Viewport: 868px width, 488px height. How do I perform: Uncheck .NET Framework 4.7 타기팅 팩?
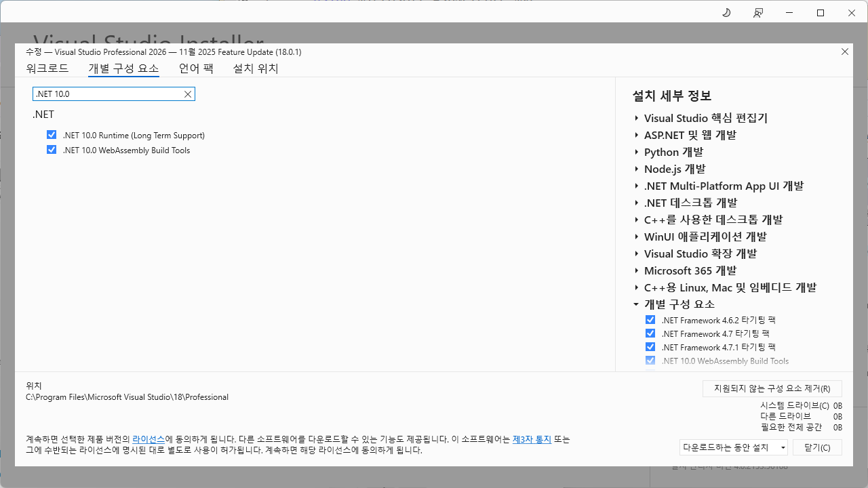650,333
